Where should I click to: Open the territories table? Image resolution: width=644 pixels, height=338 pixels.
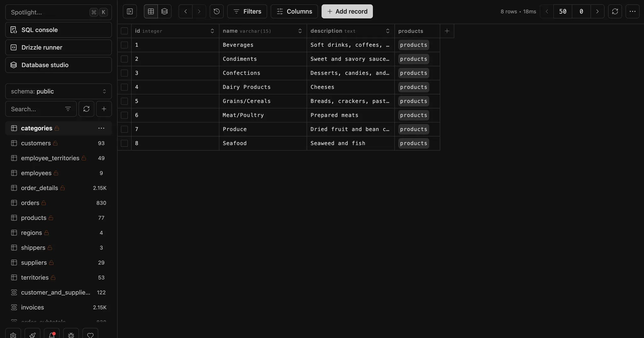pos(58,278)
